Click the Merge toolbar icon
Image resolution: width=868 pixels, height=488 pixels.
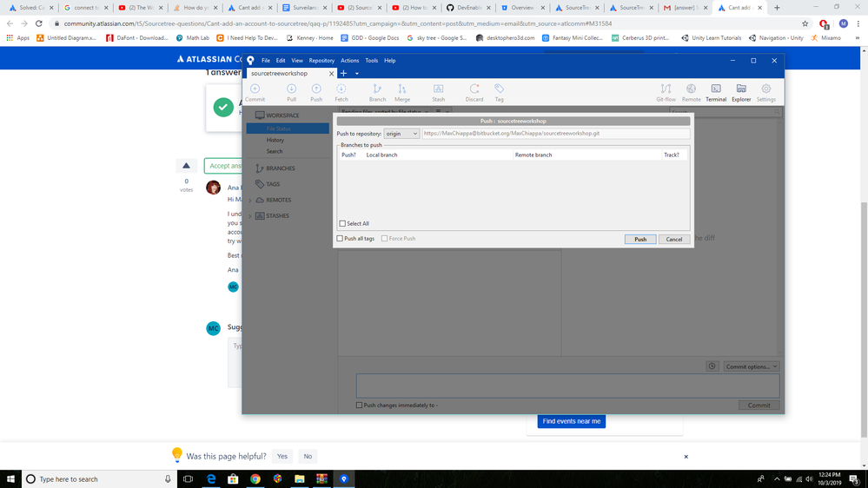pyautogui.click(x=402, y=92)
